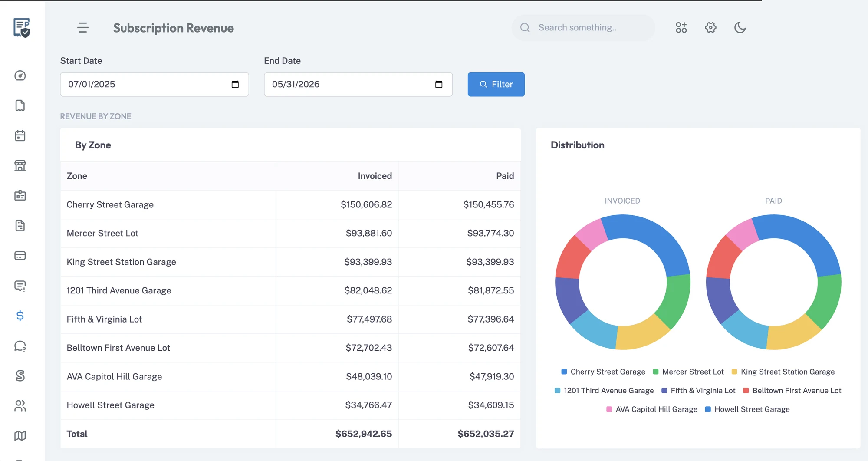The image size is (868, 461).
Task: Toggle the hamburger sidebar menu
Action: 83,28
